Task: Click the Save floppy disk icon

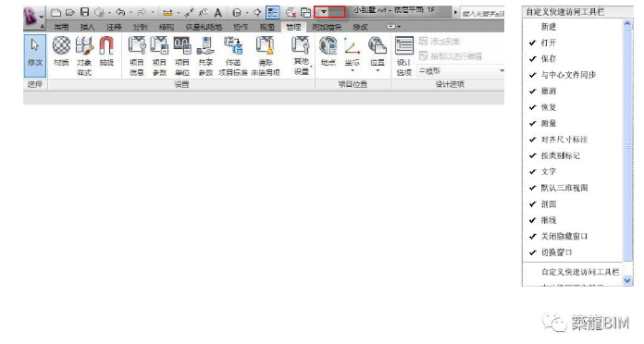Action: [x=84, y=13]
